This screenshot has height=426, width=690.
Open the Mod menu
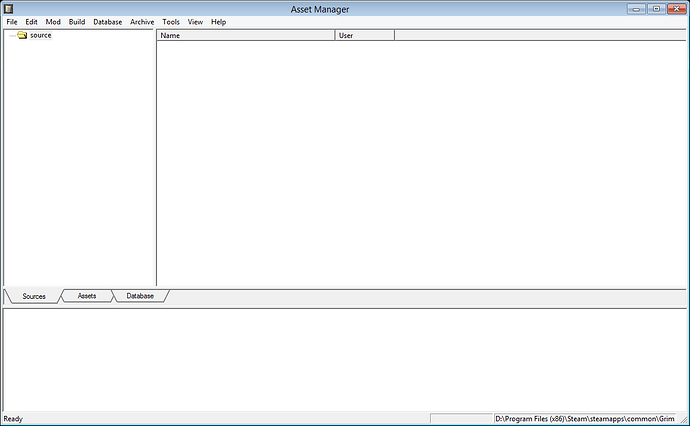click(x=53, y=22)
